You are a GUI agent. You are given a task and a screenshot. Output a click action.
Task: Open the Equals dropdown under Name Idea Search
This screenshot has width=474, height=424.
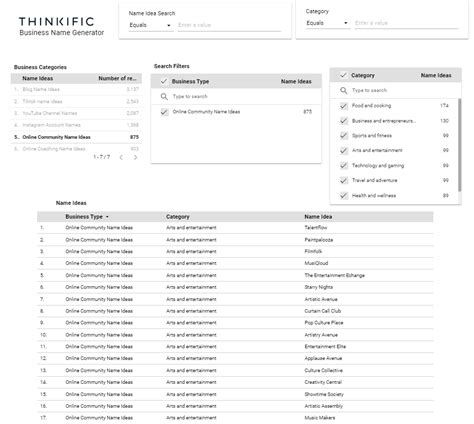(151, 25)
